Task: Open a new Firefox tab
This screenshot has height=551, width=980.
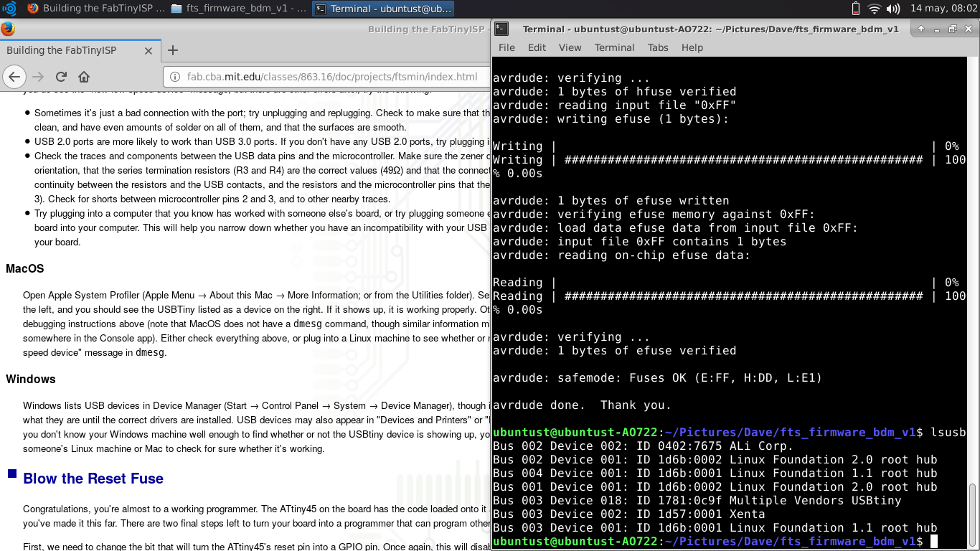Action: tap(172, 50)
